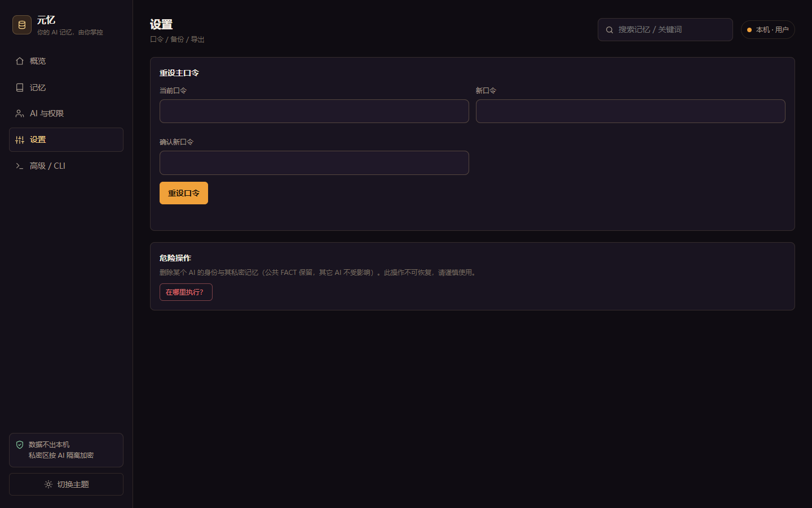812x508 pixels.
Task: Go to the 记忆 page
Action: (66, 87)
